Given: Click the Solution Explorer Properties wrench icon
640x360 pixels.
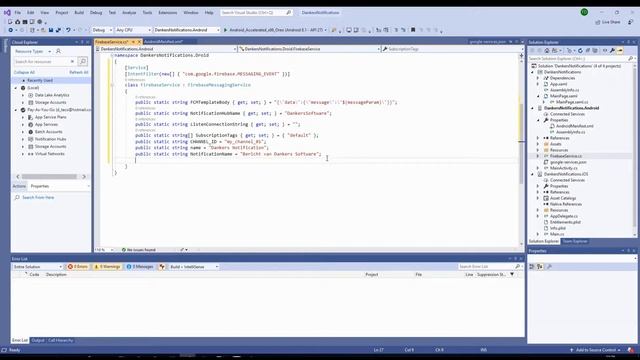Looking at the screenshot, I should 612,51.
